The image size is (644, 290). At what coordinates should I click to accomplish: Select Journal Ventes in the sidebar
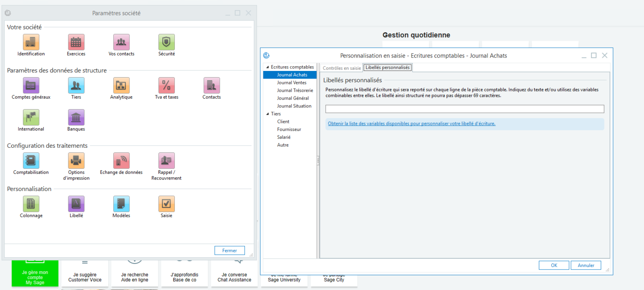290,82
